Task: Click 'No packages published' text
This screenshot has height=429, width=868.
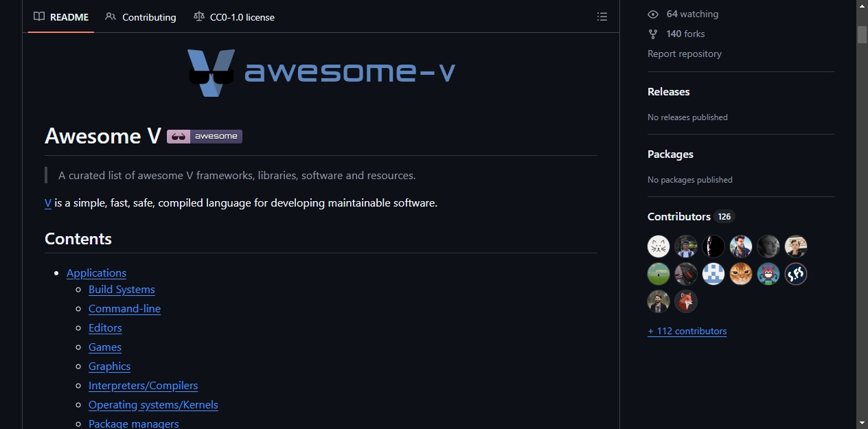Action: pyautogui.click(x=690, y=180)
